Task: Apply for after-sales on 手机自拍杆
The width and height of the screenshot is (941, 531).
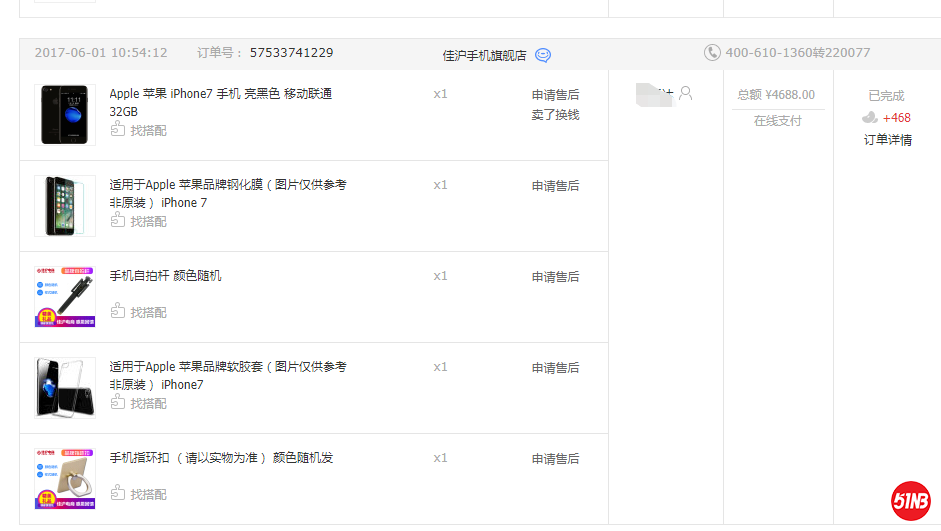Action: click(x=555, y=277)
